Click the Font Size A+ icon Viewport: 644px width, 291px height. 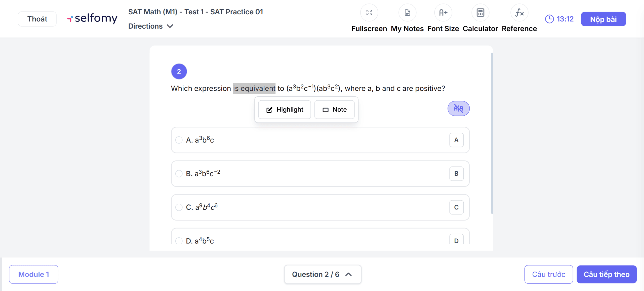tap(443, 13)
